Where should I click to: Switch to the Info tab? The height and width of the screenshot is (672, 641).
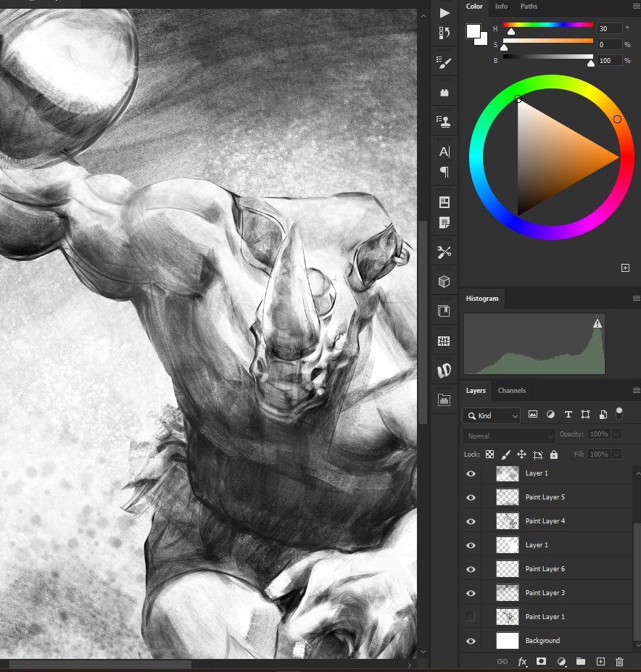coord(501,7)
